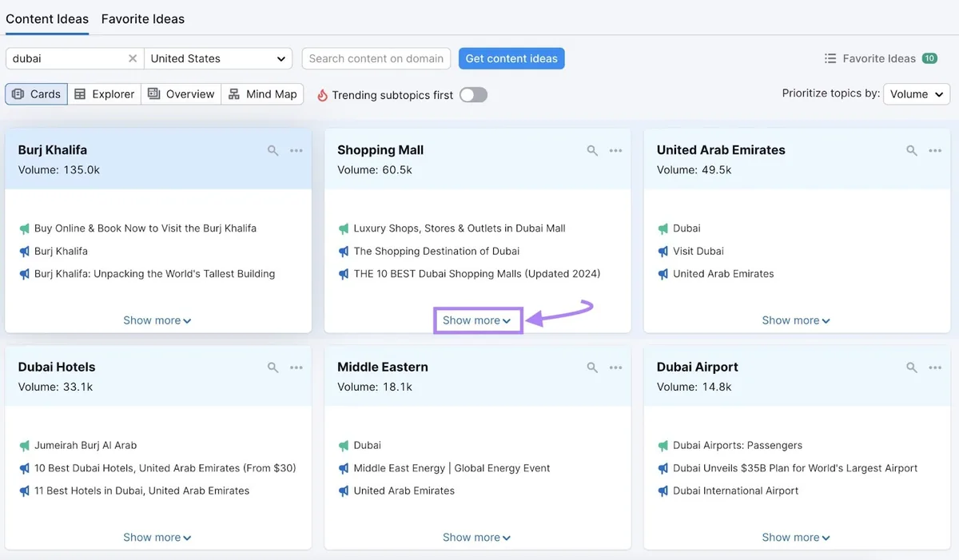Toggle the Trending subtopics first switch

click(x=473, y=95)
